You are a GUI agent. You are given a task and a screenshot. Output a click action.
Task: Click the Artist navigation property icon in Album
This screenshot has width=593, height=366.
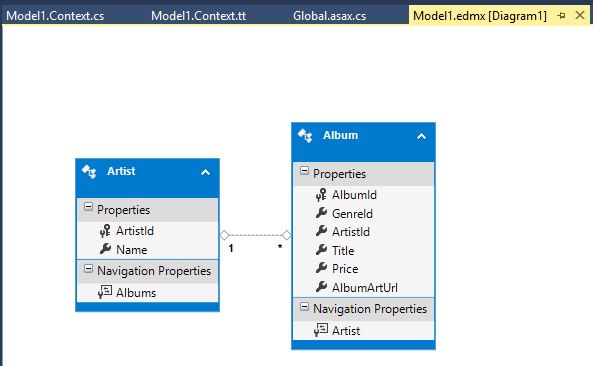click(321, 330)
